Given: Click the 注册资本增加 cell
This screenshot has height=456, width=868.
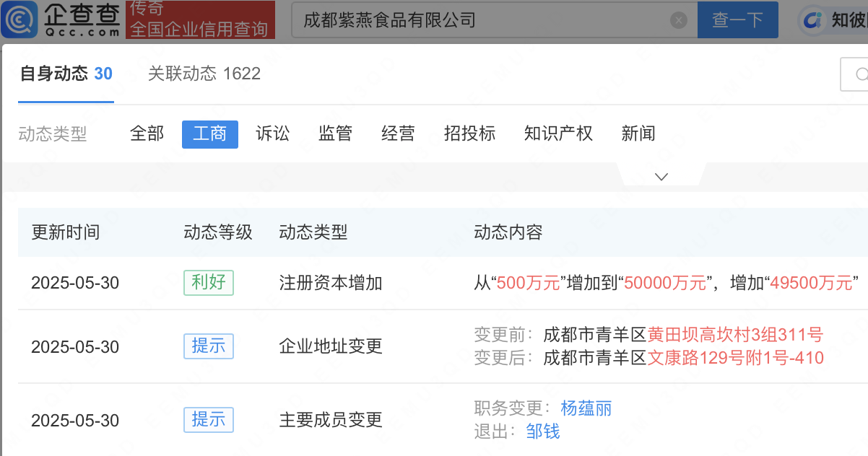Looking at the screenshot, I should (x=331, y=283).
